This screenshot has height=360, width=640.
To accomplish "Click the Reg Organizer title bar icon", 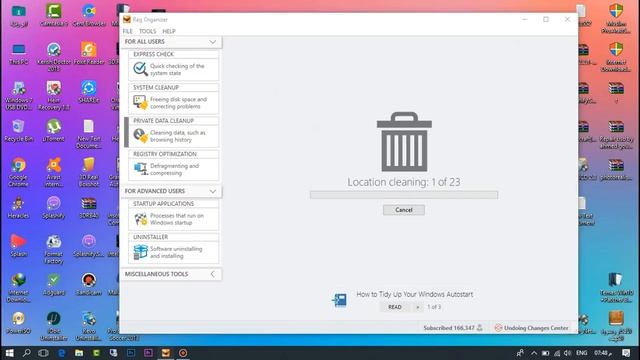I will pos(127,19).
